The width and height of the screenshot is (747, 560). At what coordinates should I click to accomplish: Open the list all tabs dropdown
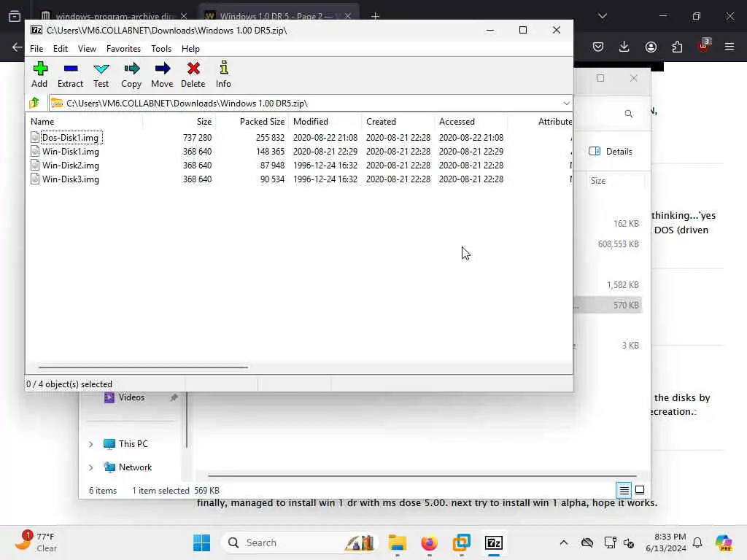point(602,16)
